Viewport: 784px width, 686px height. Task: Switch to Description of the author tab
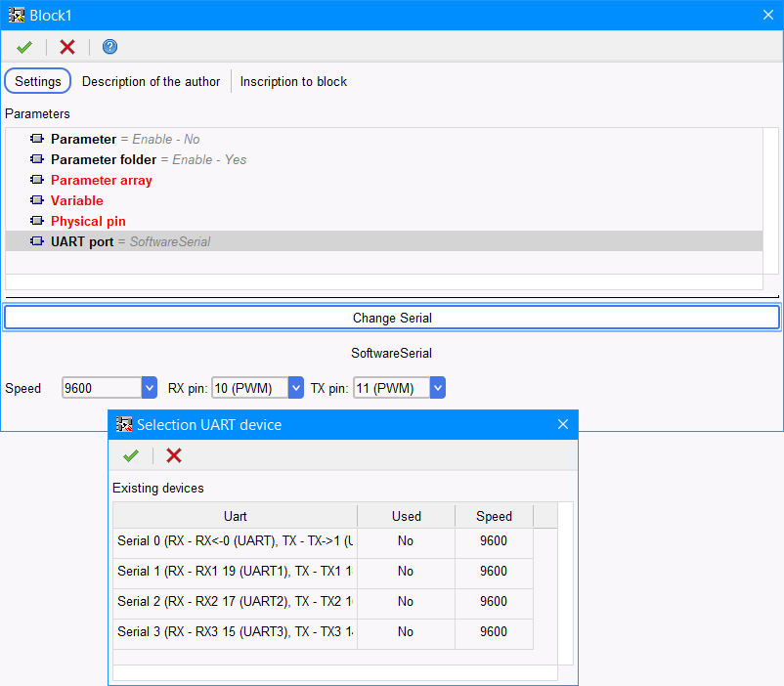(x=151, y=81)
